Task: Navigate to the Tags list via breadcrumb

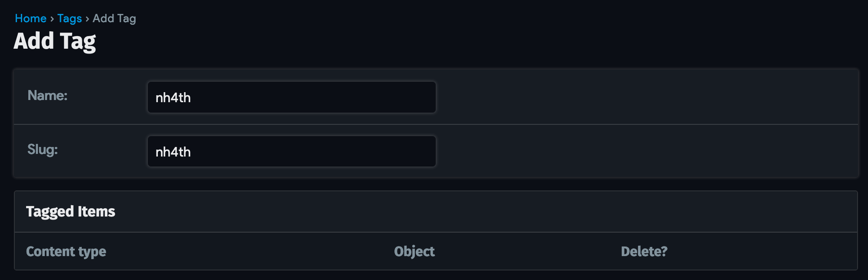Action: [x=70, y=19]
